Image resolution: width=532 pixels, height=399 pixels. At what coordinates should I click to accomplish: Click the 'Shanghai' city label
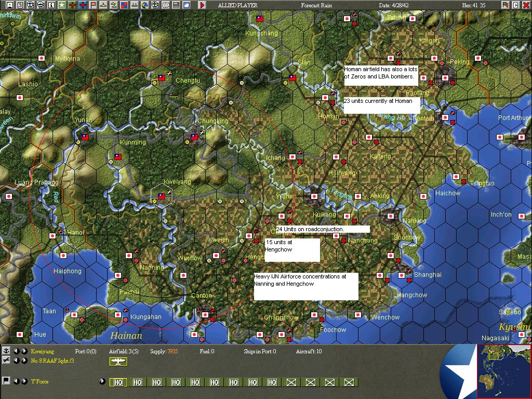point(428,275)
